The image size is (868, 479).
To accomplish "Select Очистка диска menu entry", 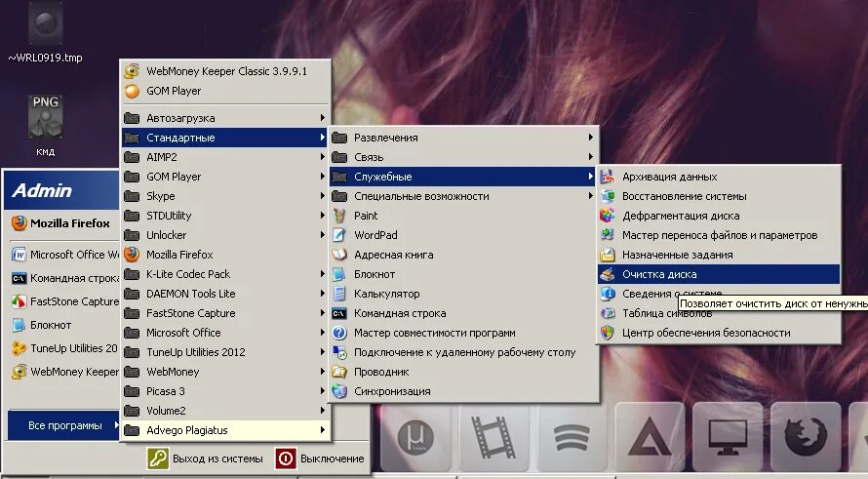I will pos(719,274).
